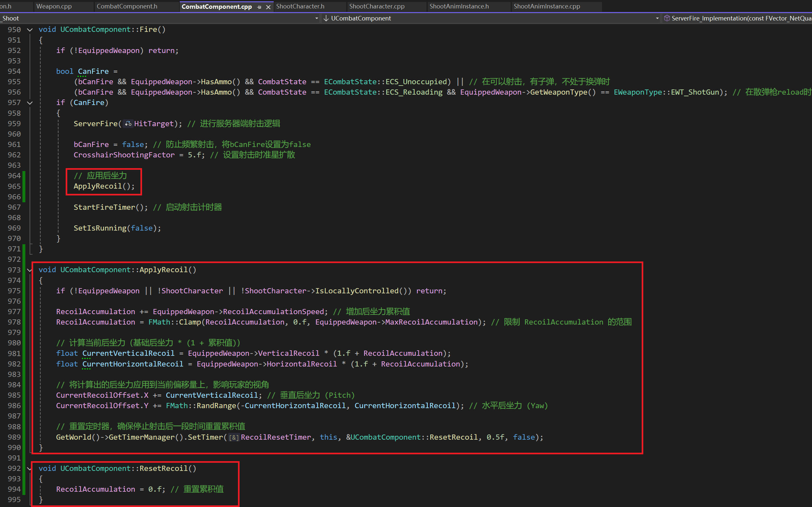Click the cube icon beside ServerFire_Implementation
This screenshot has width=812, height=507.
pos(667,18)
